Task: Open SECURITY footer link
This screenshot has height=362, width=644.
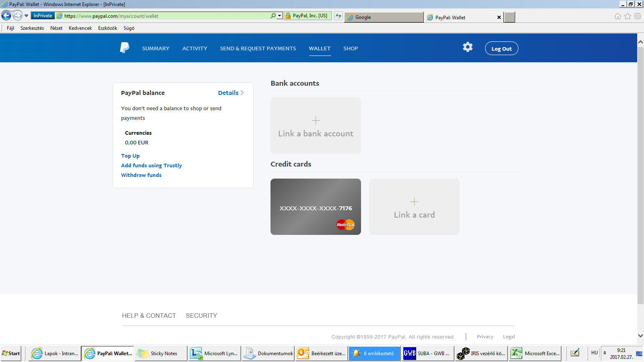Action: 201,316
